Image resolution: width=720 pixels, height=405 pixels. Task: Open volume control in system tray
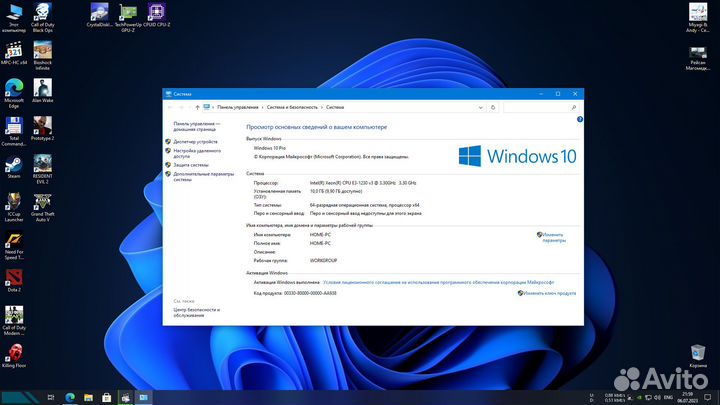tap(657, 397)
